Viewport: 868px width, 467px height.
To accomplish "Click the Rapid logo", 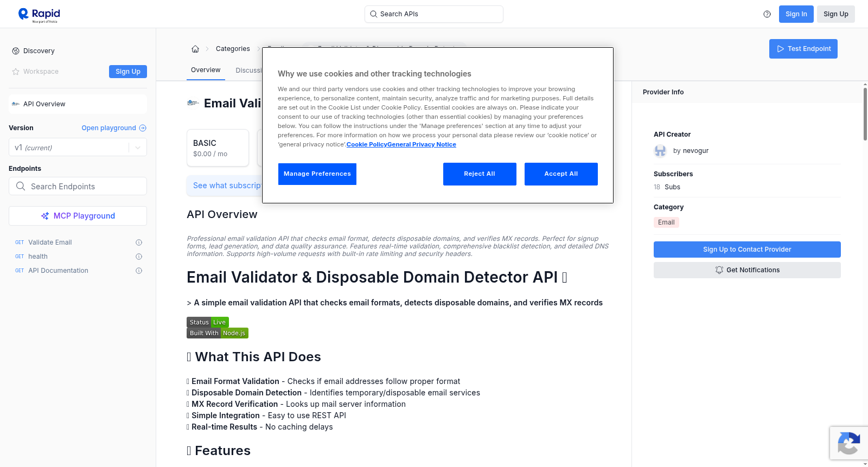I will click(x=39, y=15).
